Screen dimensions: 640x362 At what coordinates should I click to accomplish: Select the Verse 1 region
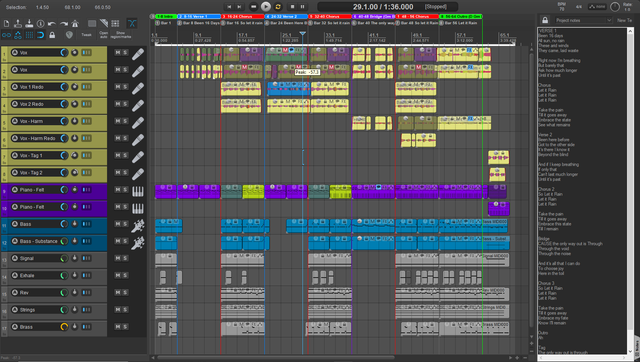click(x=199, y=17)
